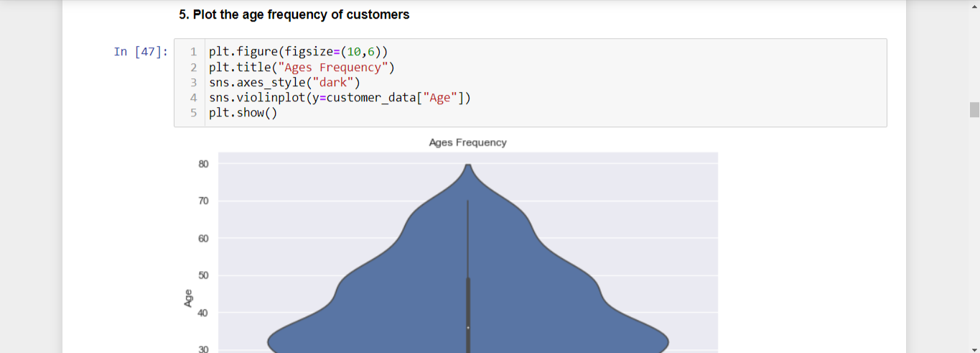
Task: Click the y-axis tick label 70
Action: point(204,201)
